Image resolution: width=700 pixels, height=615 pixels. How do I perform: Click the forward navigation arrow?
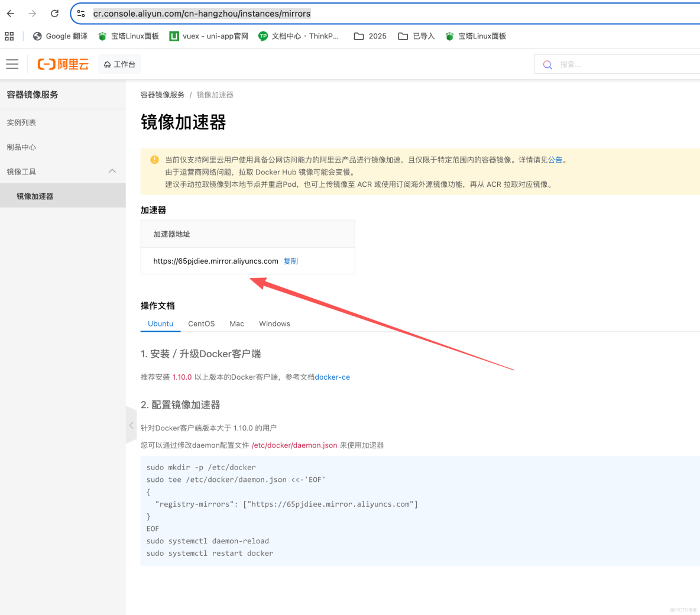[32, 13]
